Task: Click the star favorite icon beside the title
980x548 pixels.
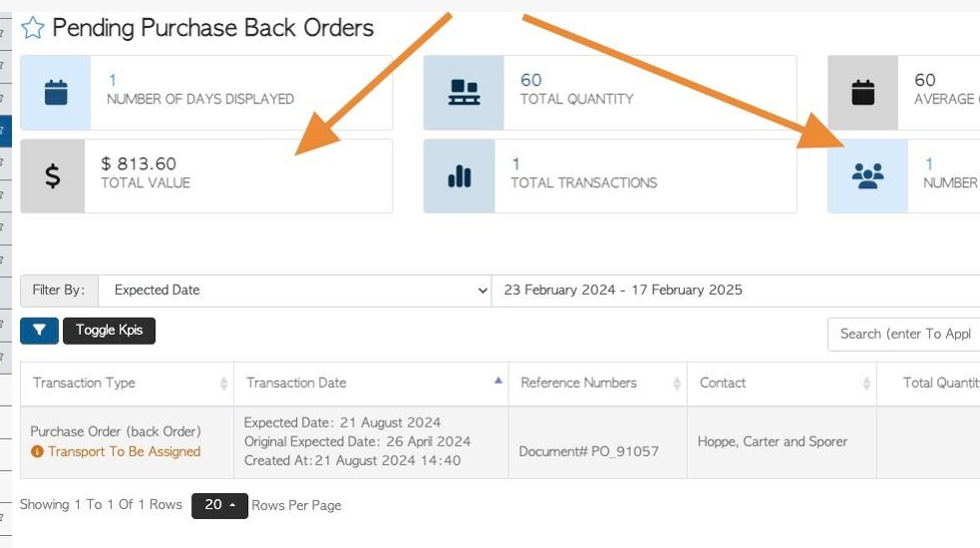Action: point(33,28)
